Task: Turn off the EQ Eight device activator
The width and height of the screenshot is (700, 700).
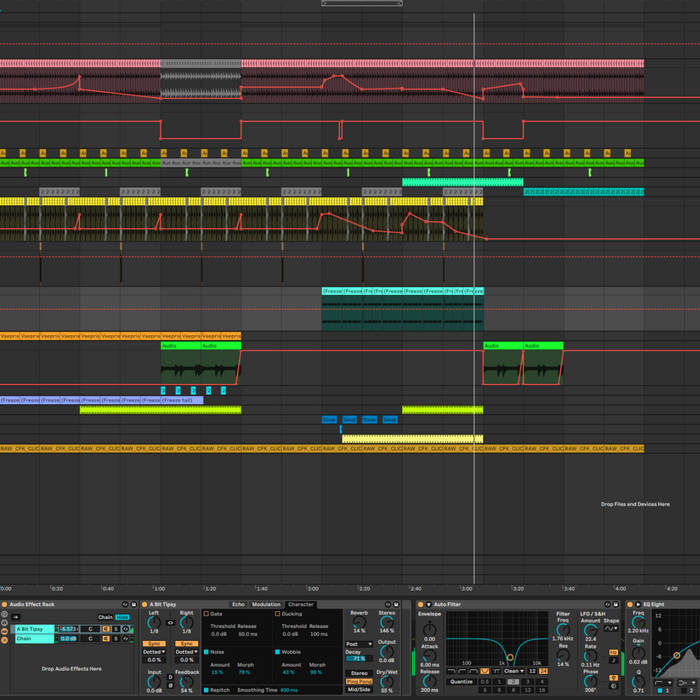Action: click(x=632, y=605)
